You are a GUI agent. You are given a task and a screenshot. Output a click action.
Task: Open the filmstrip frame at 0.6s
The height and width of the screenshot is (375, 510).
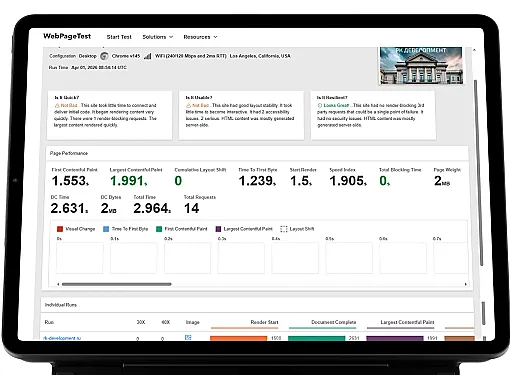[x=403, y=258]
